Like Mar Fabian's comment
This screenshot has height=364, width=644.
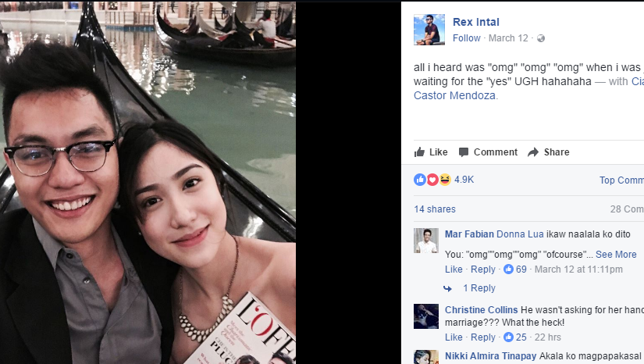[x=454, y=269]
